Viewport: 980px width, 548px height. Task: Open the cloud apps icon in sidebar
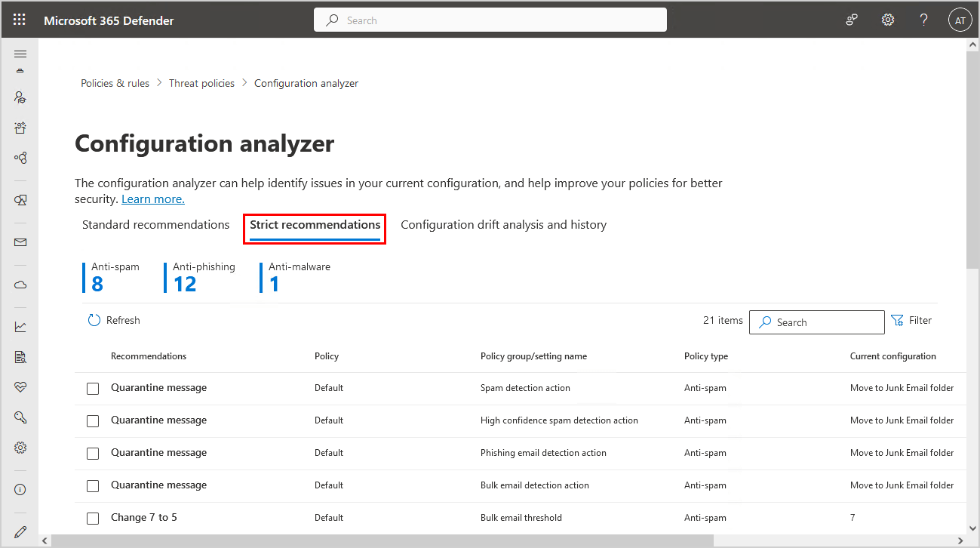tap(20, 285)
